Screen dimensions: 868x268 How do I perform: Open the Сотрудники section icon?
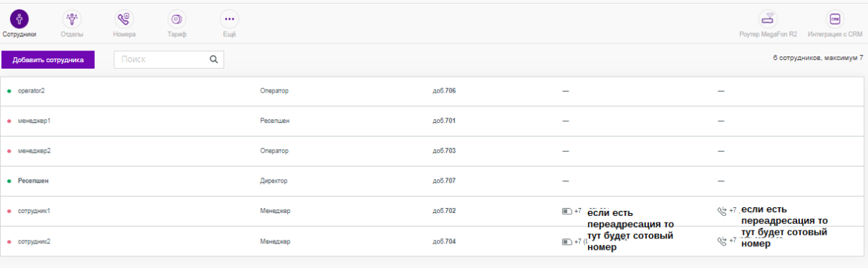tap(20, 20)
